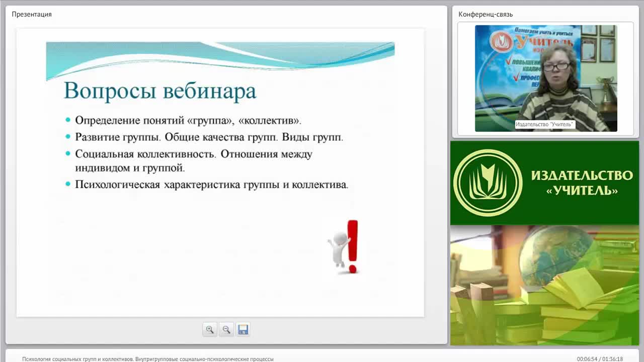Zoom out of the presentation slide
The image size is (644, 362).
(x=226, y=329)
